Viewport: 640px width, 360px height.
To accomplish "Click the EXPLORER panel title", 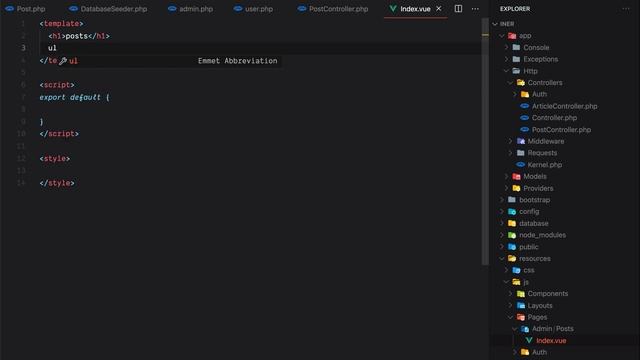I will [x=515, y=9].
